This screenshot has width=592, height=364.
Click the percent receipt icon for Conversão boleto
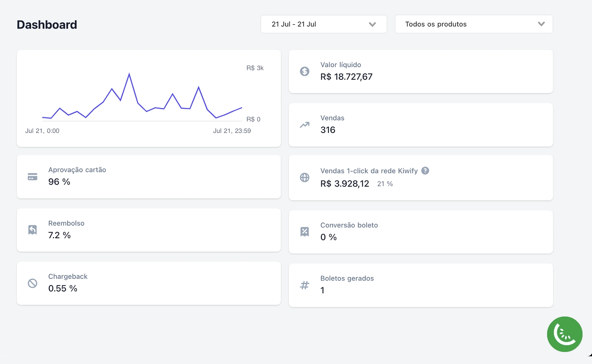(304, 232)
